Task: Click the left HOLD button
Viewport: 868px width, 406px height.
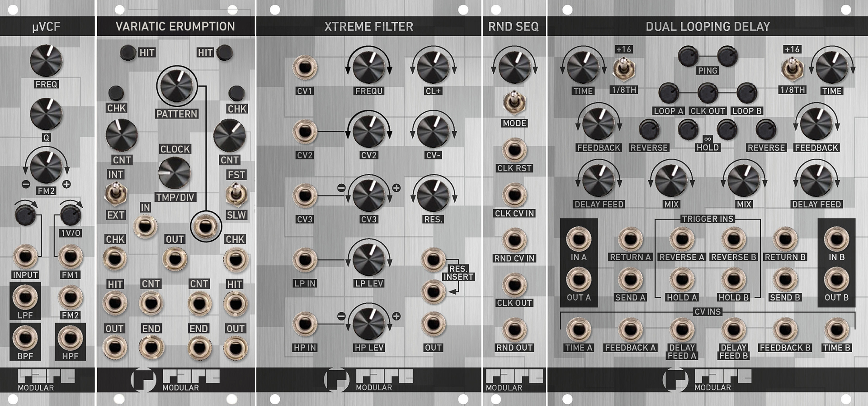Action: coord(688,130)
